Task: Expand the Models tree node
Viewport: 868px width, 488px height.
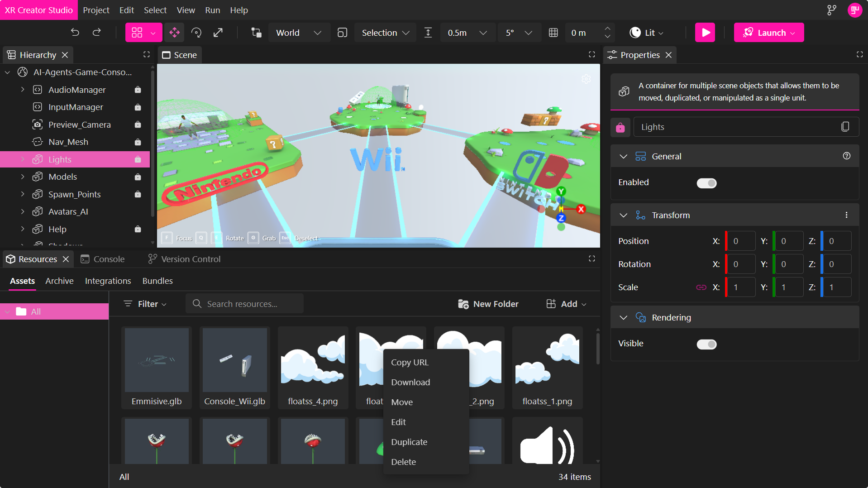Action: [23, 177]
